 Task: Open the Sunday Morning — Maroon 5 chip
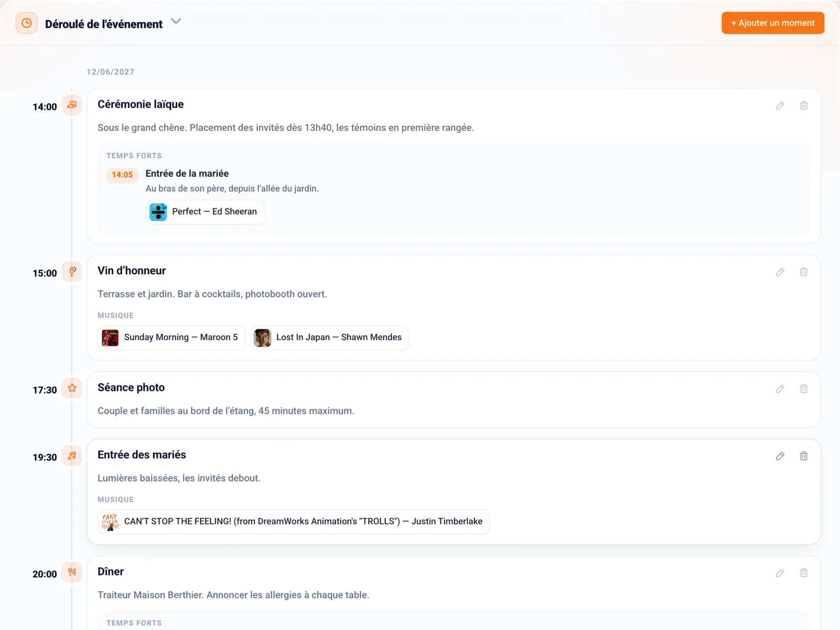(x=171, y=338)
